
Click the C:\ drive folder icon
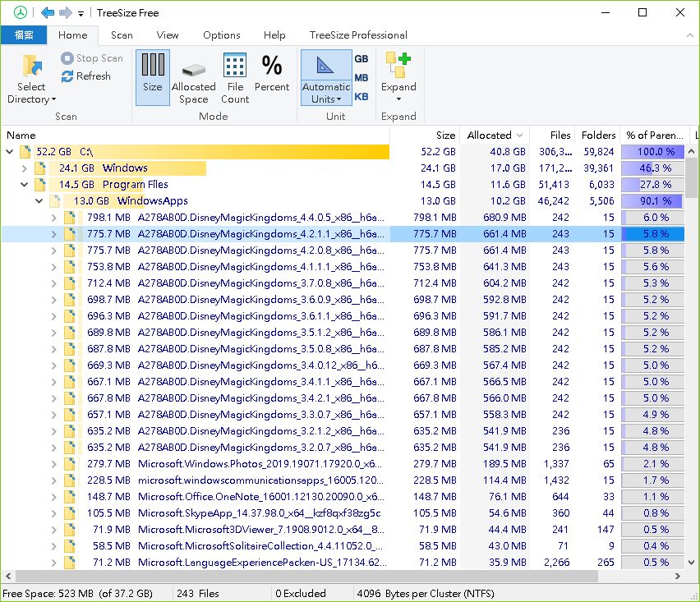click(x=25, y=152)
